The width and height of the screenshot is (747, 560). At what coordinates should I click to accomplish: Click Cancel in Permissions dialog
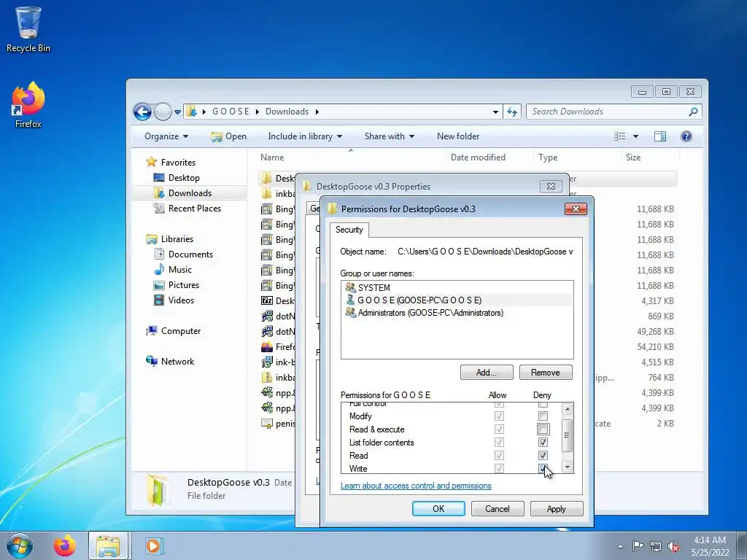pos(498,508)
